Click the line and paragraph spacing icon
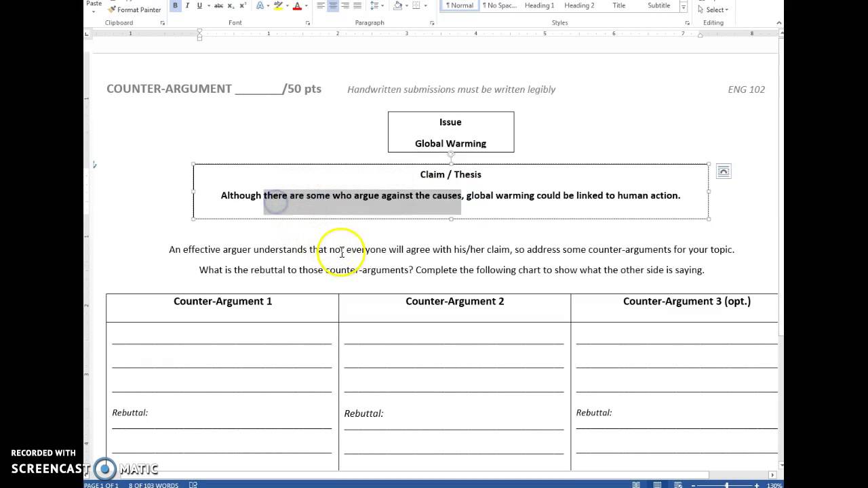Screen dimensions: 868x488 coord(374,5)
